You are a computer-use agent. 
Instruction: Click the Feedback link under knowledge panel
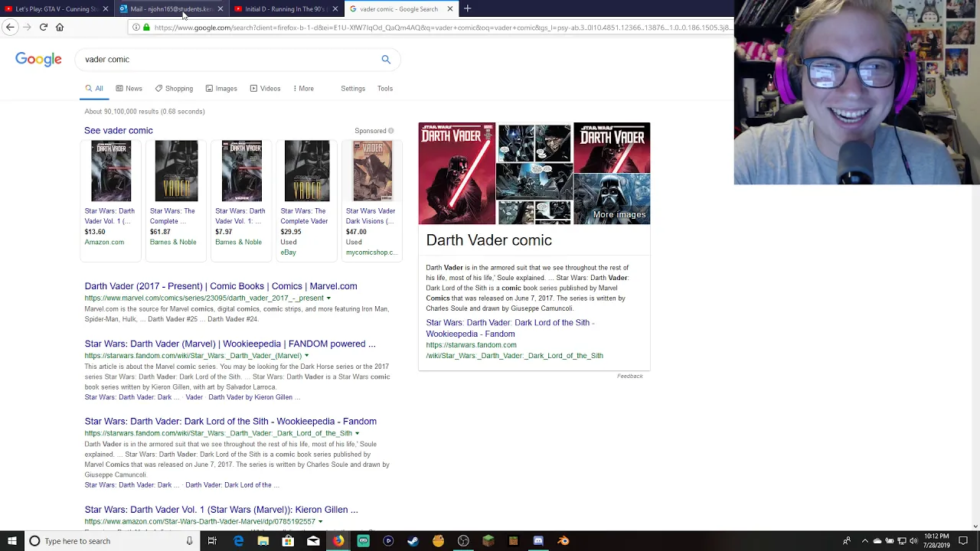point(630,377)
